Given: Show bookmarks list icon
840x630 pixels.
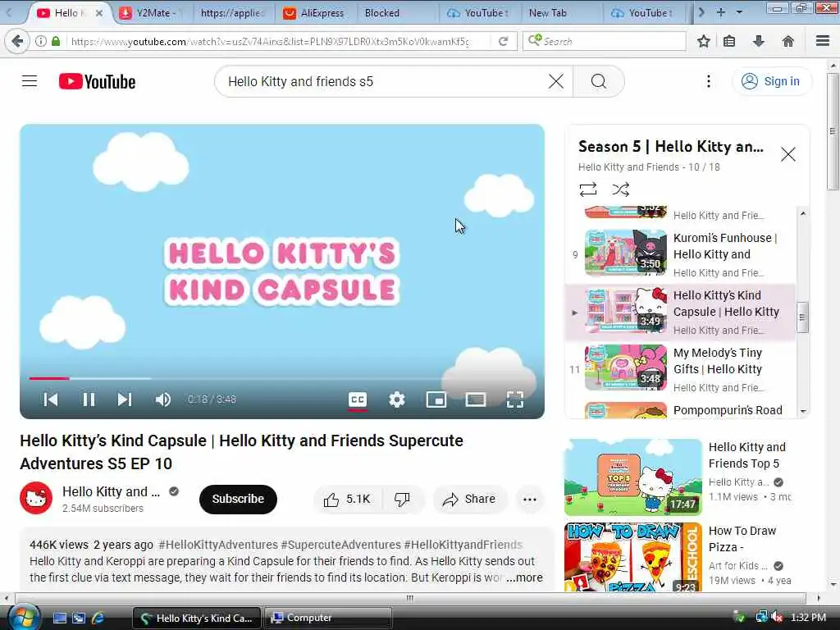Looking at the screenshot, I should (x=729, y=41).
